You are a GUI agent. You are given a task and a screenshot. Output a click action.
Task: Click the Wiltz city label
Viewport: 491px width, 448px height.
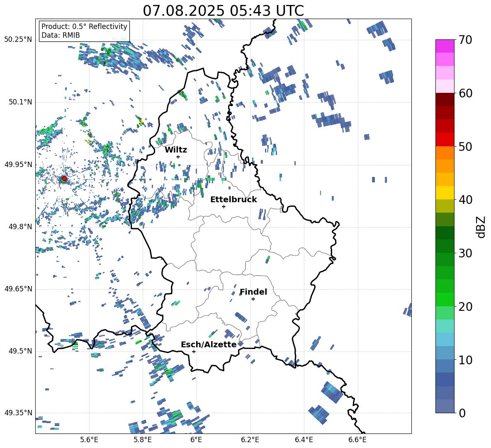pyautogui.click(x=176, y=150)
